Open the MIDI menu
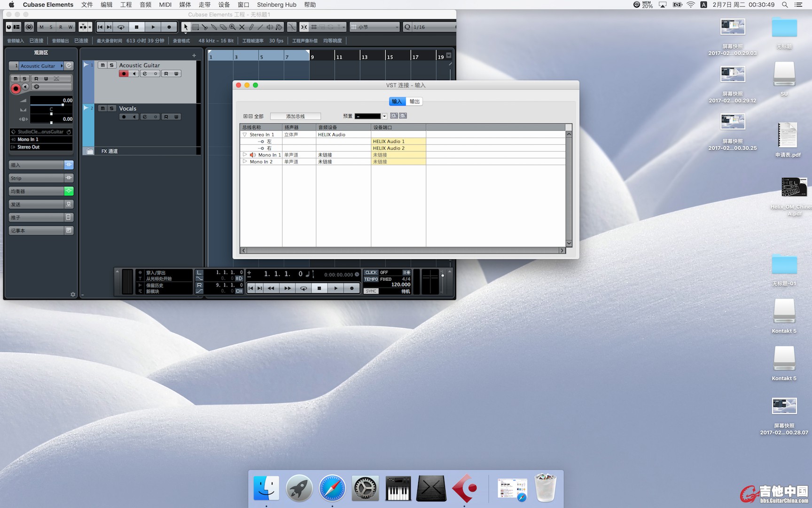The width and height of the screenshot is (812, 508). (x=165, y=5)
